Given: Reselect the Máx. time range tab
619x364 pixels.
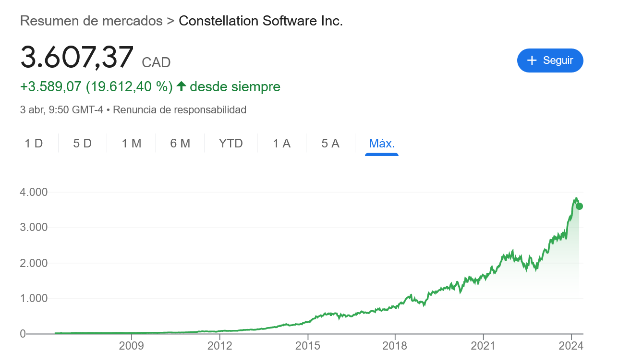Looking at the screenshot, I should click(x=382, y=143).
